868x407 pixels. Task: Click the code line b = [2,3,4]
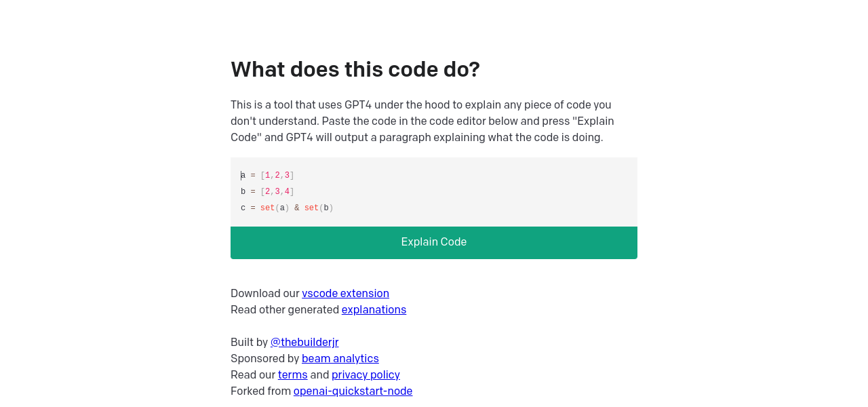268,192
